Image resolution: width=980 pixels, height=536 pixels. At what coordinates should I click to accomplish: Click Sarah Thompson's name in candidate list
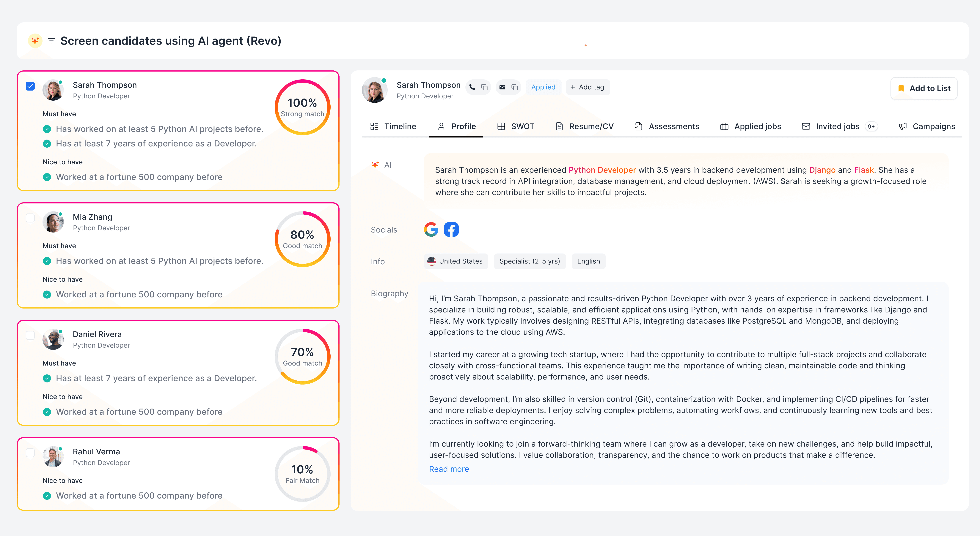pos(105,85)
